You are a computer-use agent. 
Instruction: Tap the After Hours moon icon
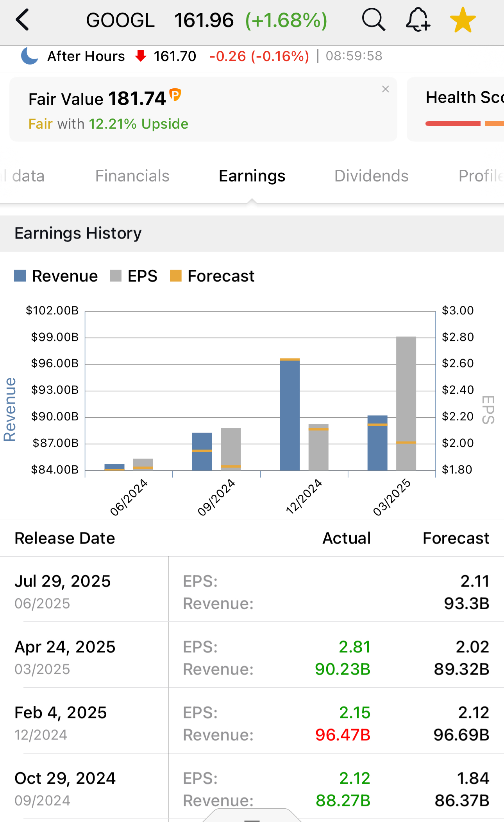[29, 56]
